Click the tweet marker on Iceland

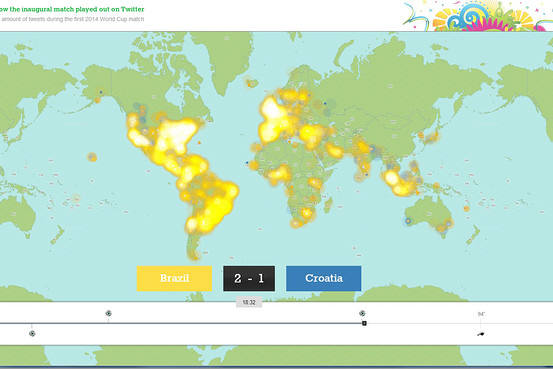tap(251, 84)
